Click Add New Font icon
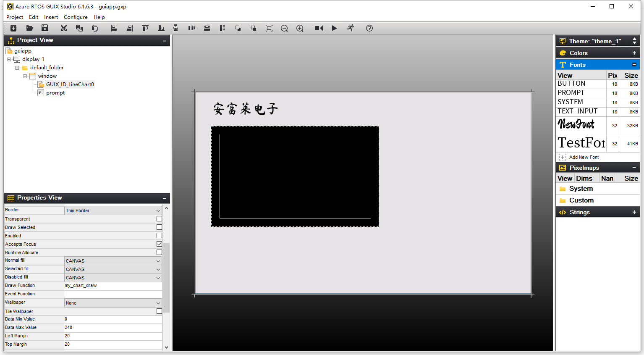Screen dimensions: 644x355 click(x=563, y=157)
